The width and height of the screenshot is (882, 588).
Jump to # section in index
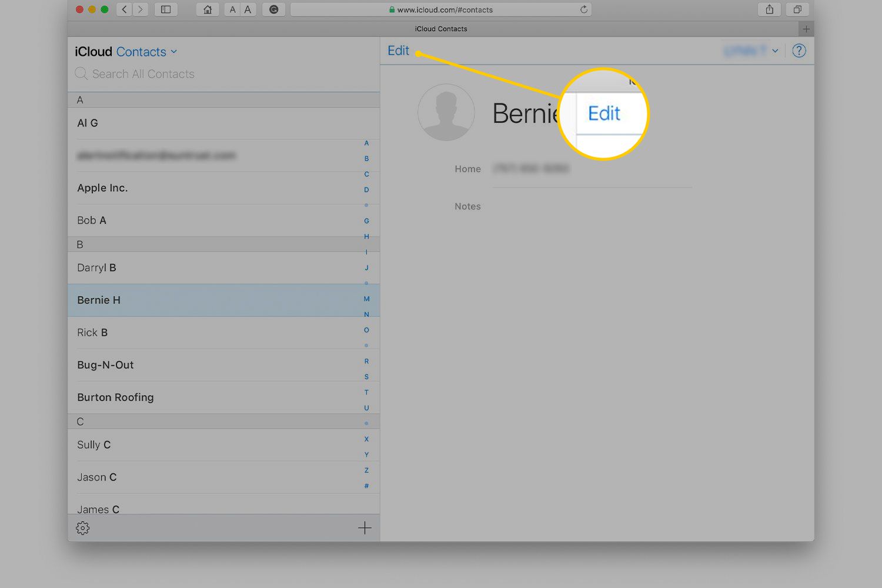[366, 486]
